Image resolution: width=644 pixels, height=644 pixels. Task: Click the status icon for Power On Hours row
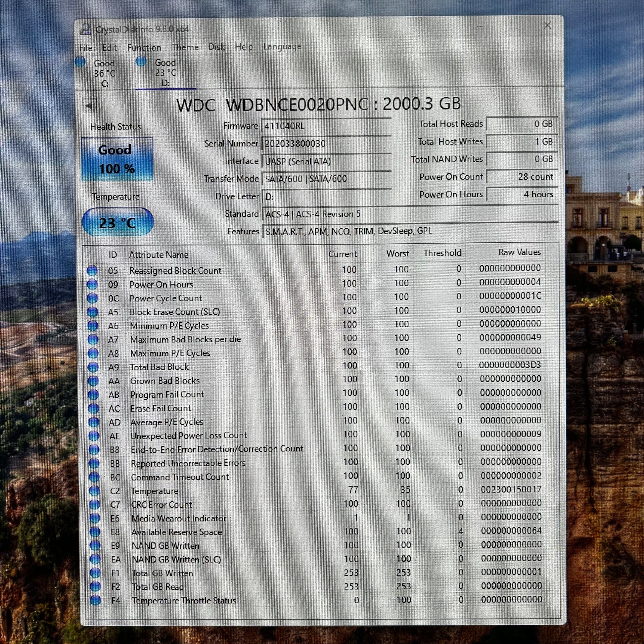[x=92, y=284]
